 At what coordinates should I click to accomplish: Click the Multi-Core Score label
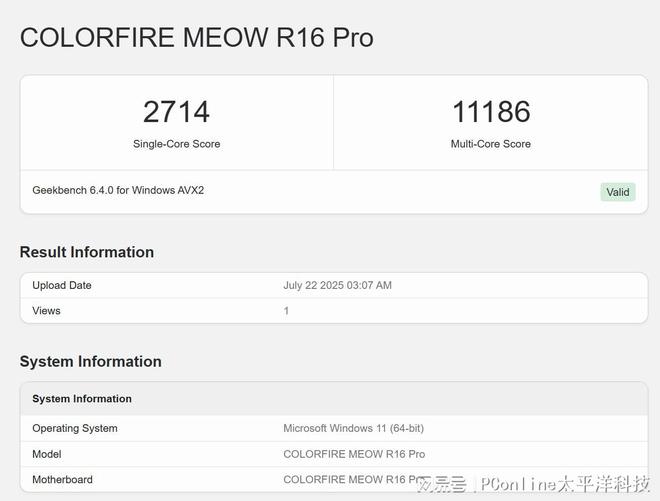pyautogui.click(x=491, y=144)
